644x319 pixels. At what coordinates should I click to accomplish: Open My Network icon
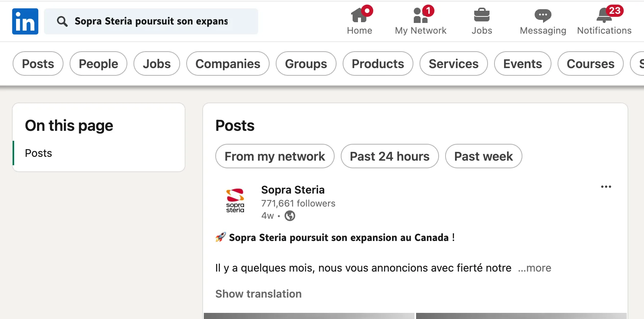(x=420, y=16)
